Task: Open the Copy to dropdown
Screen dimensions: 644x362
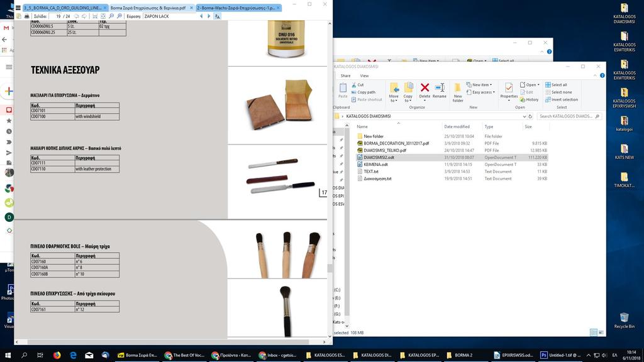Action: click(x=408, y=92)
